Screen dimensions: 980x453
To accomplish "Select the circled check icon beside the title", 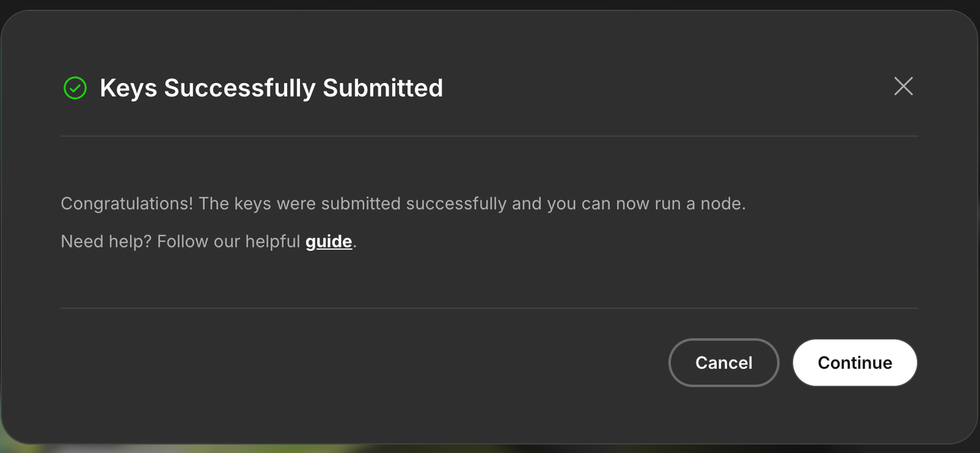I will (x=75, y=88).
